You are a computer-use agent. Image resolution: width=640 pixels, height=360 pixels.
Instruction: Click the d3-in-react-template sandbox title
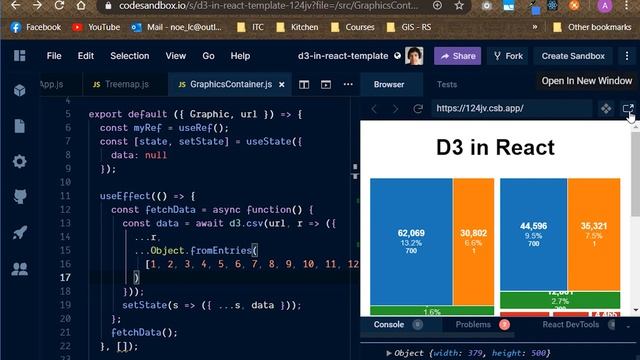click(x=343, y=56)
